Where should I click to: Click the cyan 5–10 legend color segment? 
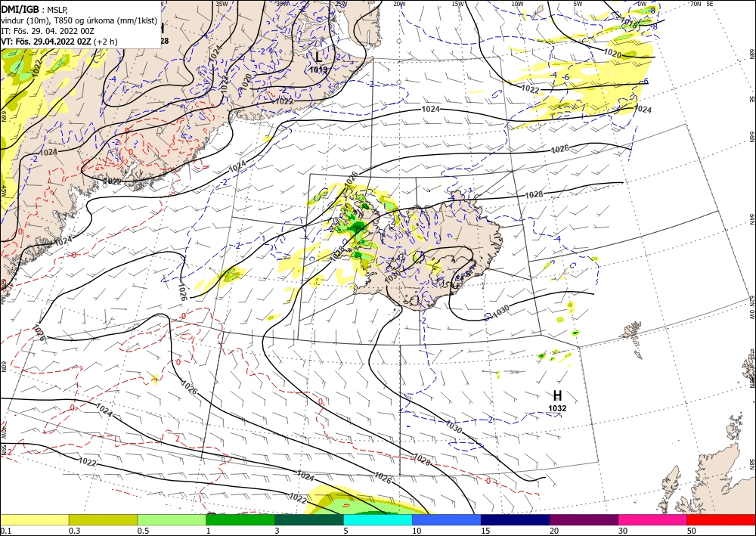[378, 519]
